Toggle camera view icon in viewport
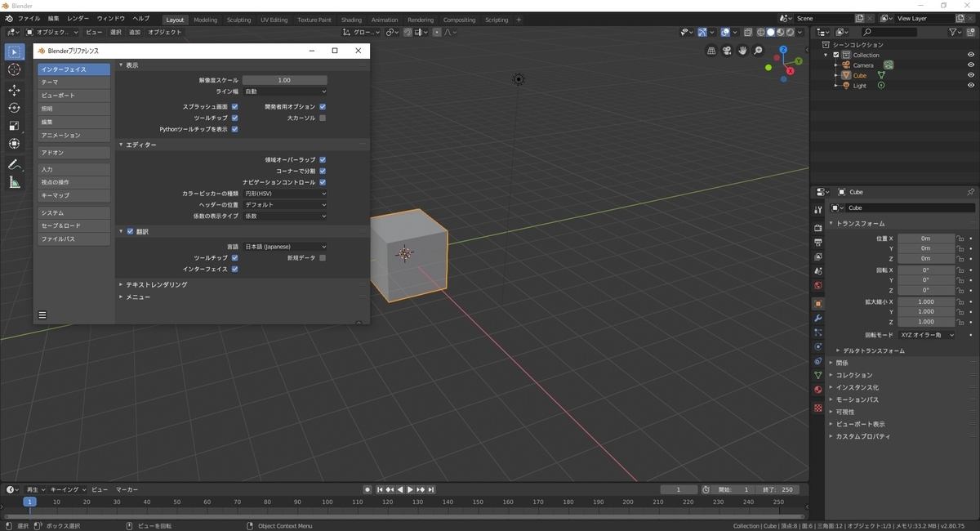 click(x=727, y=51)
